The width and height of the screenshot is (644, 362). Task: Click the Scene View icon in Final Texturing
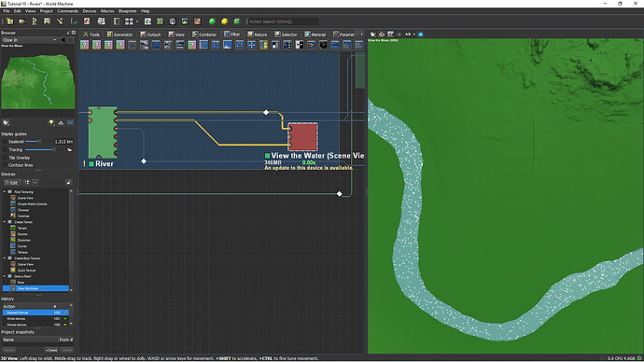pos(13,198)
